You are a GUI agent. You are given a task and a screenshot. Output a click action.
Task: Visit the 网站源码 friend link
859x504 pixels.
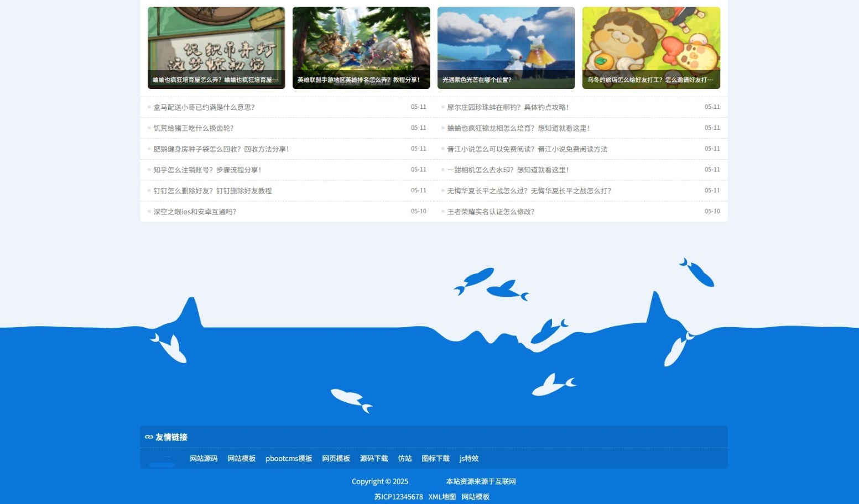pos(204,459)
